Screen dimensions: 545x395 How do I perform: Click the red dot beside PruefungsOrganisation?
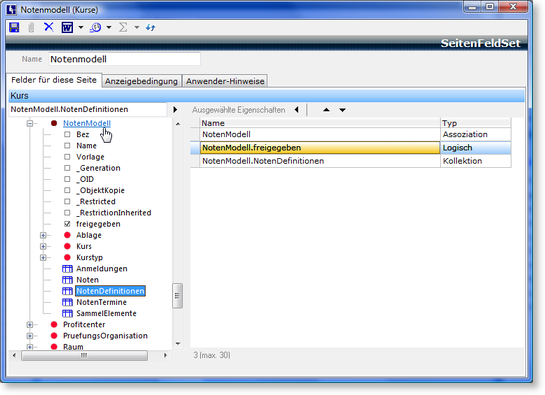54,336
